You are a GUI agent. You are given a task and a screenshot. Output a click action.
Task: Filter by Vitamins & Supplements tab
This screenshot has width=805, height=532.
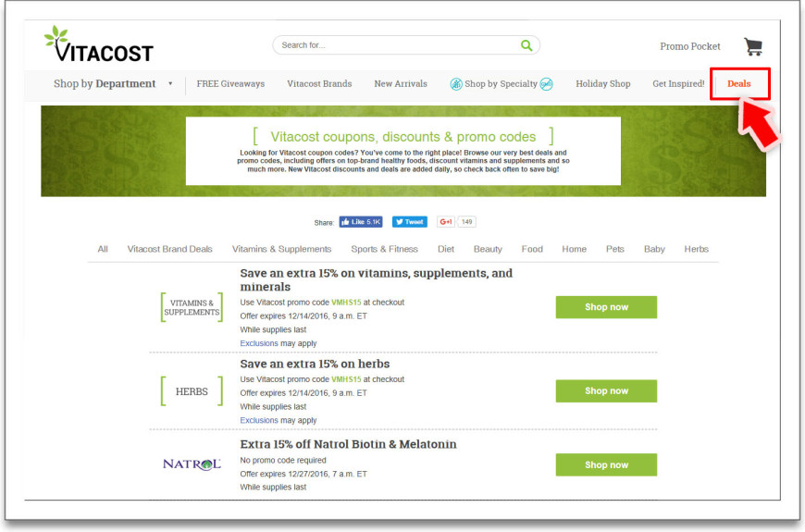pos(281,249)
